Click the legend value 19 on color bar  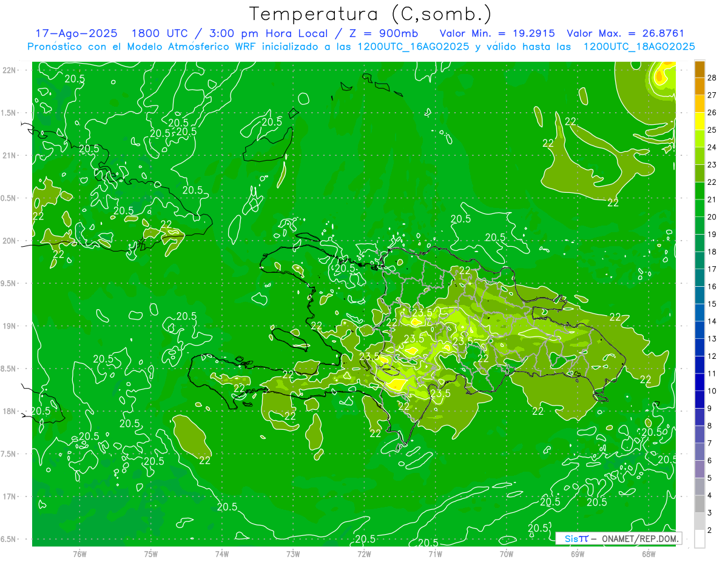point(712,234)
